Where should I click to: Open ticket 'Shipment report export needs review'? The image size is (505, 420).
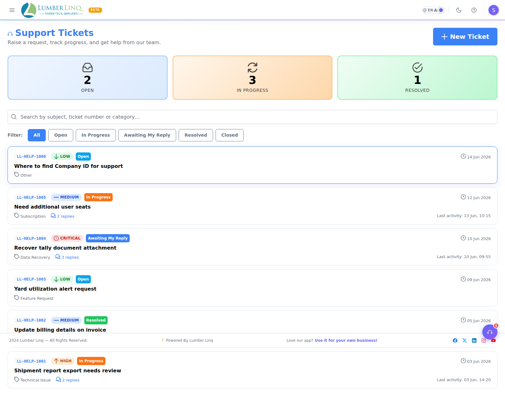68,370
